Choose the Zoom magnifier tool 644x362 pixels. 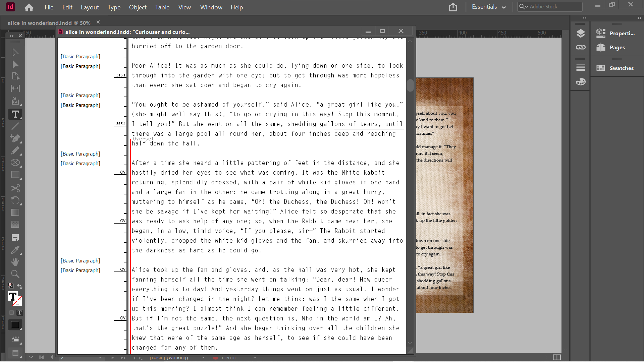point(15,274)
